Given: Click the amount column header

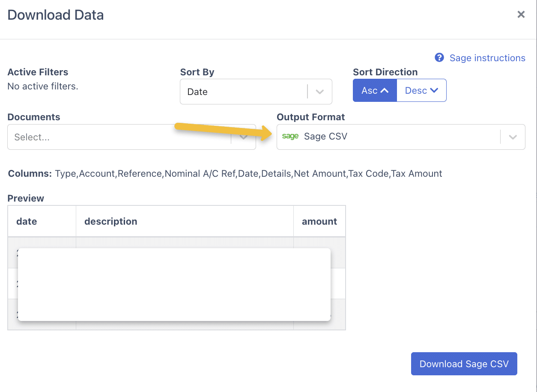Looking at the screenshot, I should pyautogui.click(x=319, y=221).
